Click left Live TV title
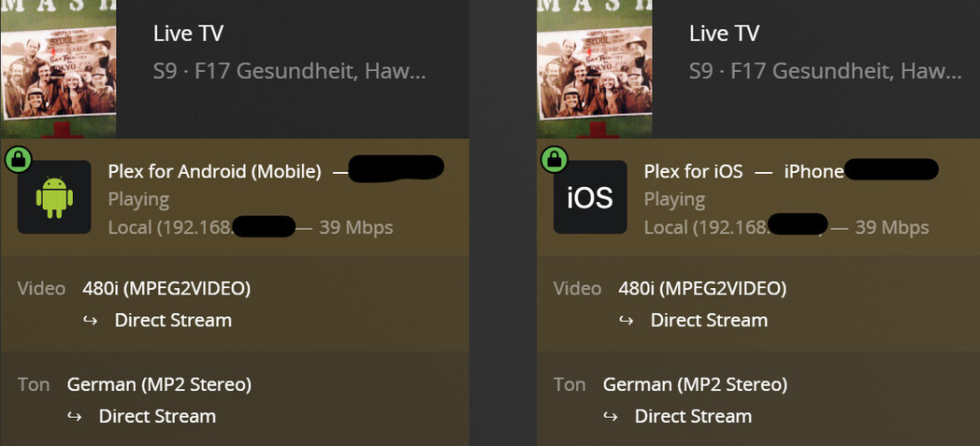 [x=187, y=34]
